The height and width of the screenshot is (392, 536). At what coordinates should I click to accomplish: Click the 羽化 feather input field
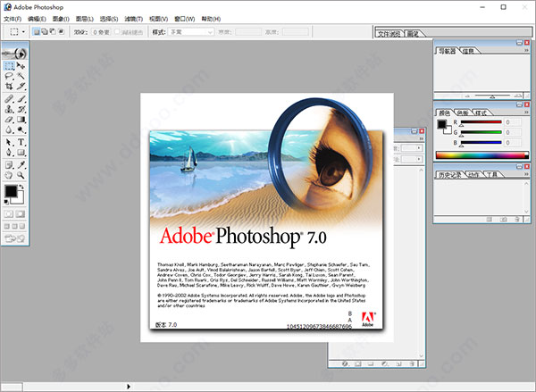tap(102, 32)
